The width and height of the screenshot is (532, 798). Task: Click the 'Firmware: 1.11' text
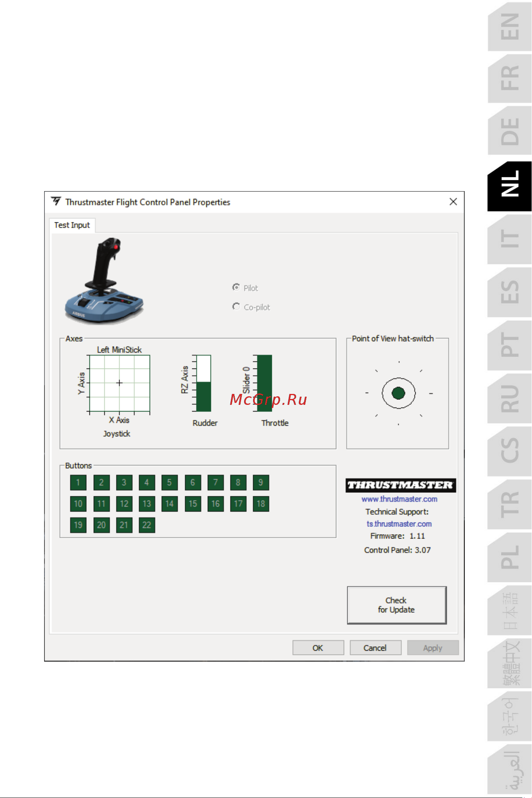[x=397, y=536]
